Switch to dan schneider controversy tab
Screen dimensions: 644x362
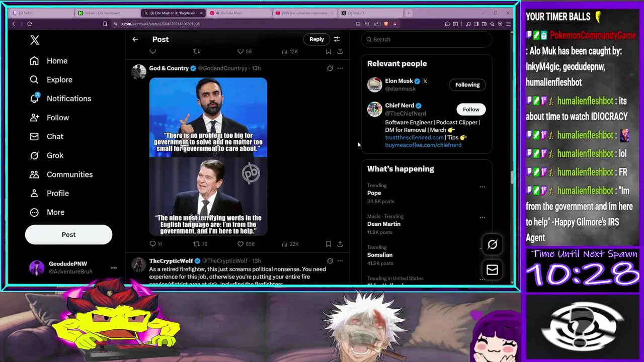(x=305, y=13)
